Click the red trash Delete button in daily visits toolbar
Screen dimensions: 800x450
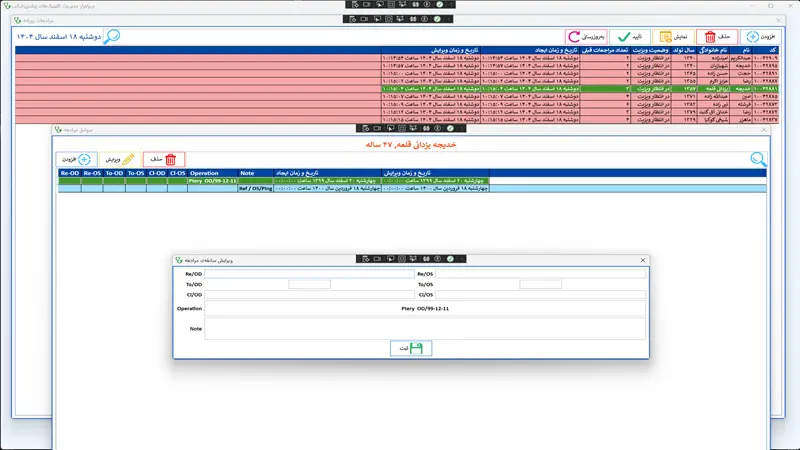point(716,37)
